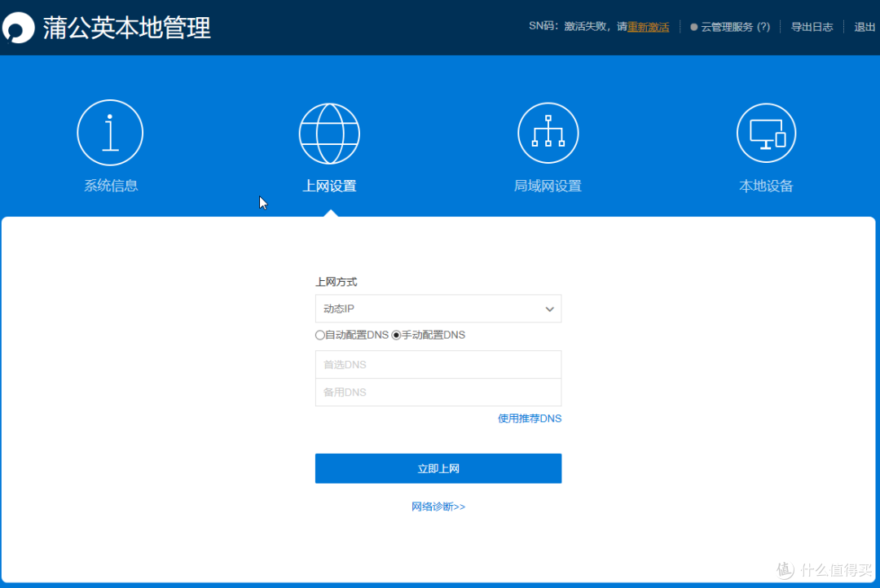
Task: Focus the 首选DNS input field
Action: point(438,365)
